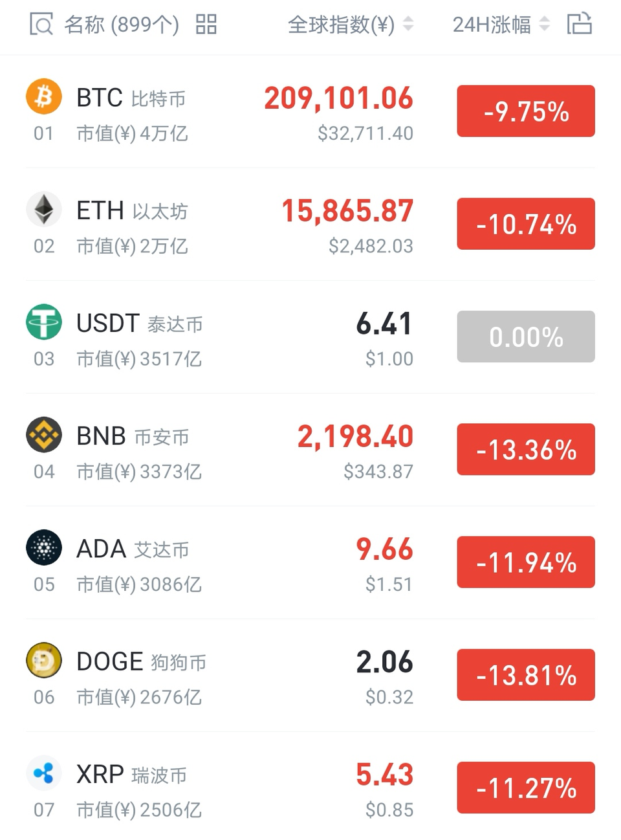Open the Bitcoin orange coin icon

point(44,96)
